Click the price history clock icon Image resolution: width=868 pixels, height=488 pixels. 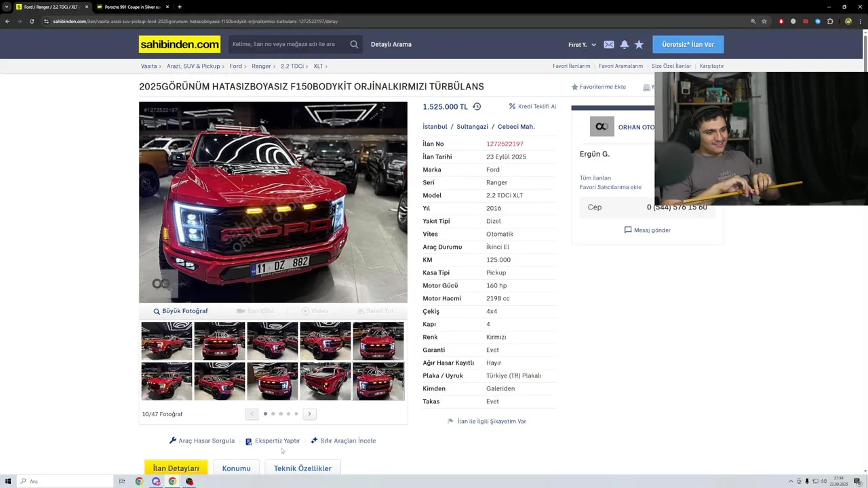point(477,106)
